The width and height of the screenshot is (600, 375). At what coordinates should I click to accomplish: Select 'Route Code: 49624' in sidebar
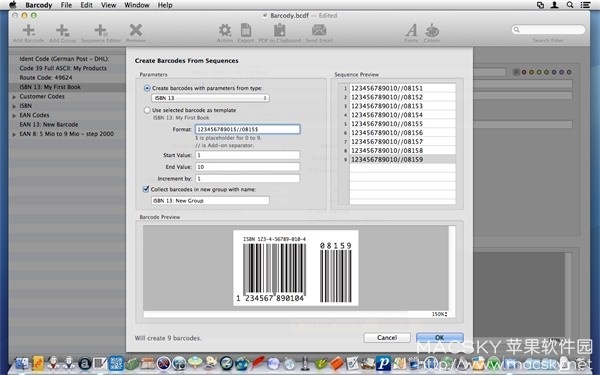pos(67,78)
